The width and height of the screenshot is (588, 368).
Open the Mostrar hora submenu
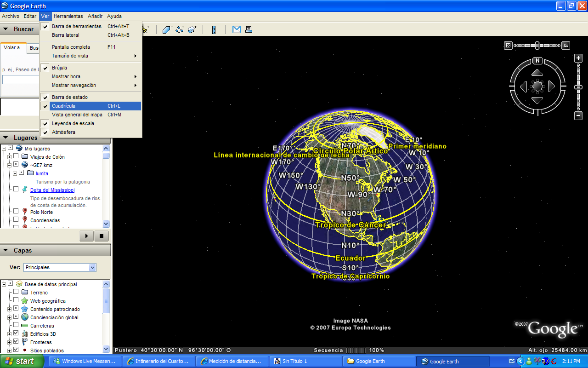(x=90, y=76)
